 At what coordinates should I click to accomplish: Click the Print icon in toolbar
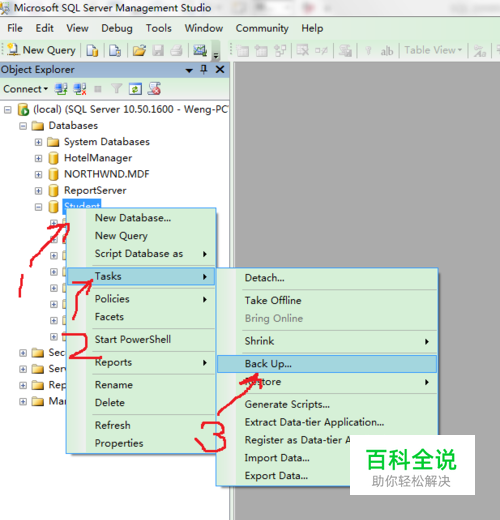pyautogui.click(x=177, y=51)
